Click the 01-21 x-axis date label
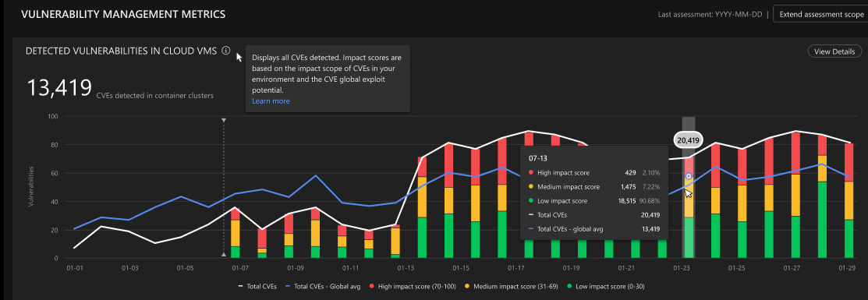This screenshot has width=868, height=300. click(626, 268)
